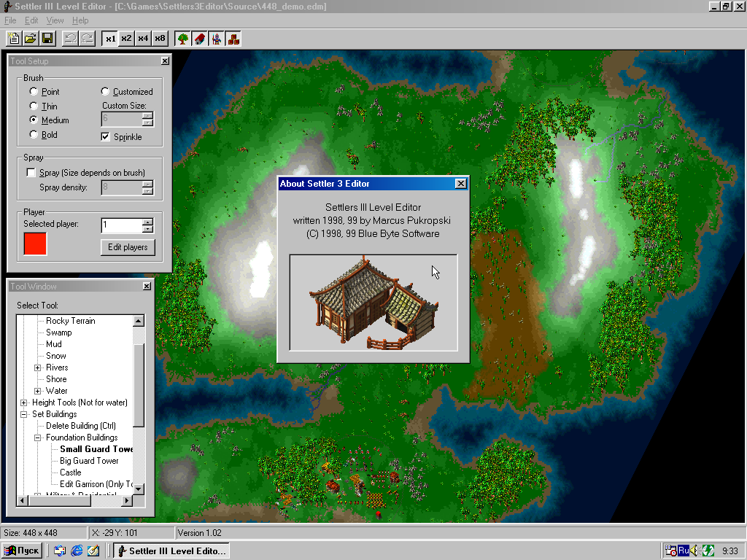
Task: Select the tree landscape tool icon
Action: pyautogui.click(x=182, y=38)
